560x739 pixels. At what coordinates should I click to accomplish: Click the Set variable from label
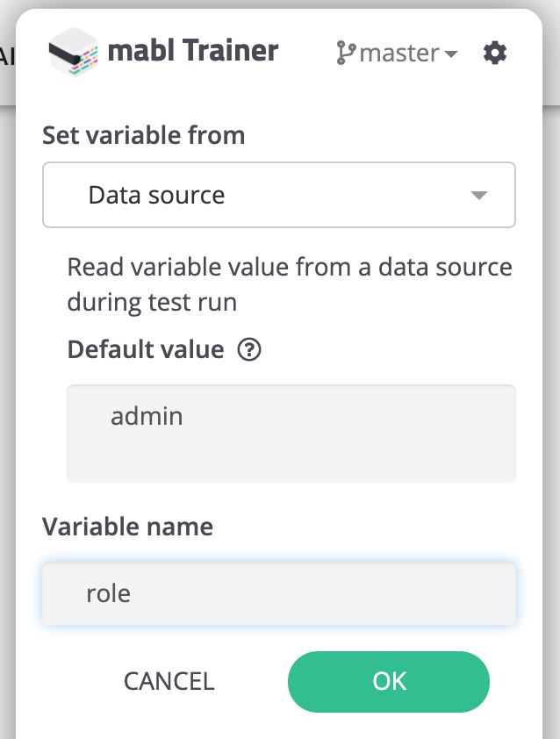coord(144,135)
